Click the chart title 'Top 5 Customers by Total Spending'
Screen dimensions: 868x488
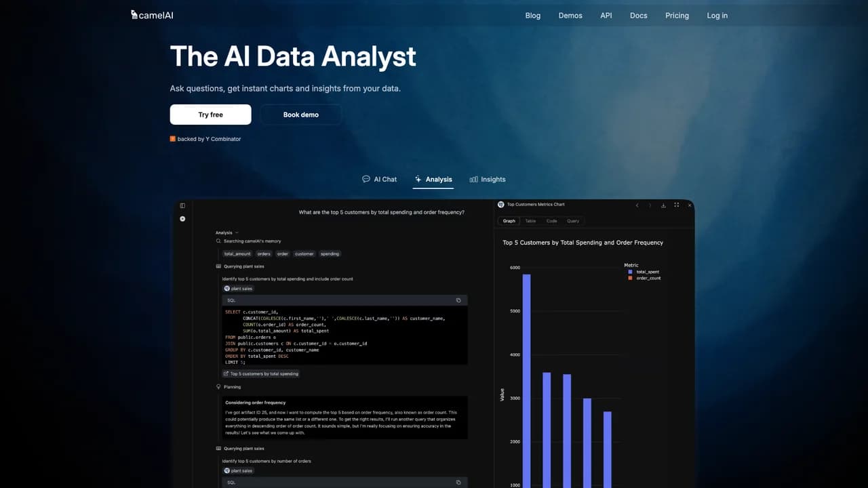click(x=583, y=243)
